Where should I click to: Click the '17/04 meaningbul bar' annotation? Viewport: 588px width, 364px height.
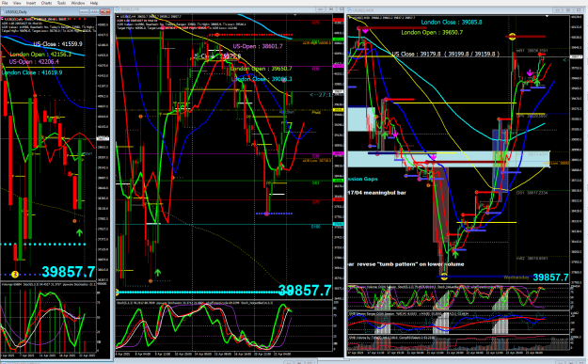coord(377,193)
